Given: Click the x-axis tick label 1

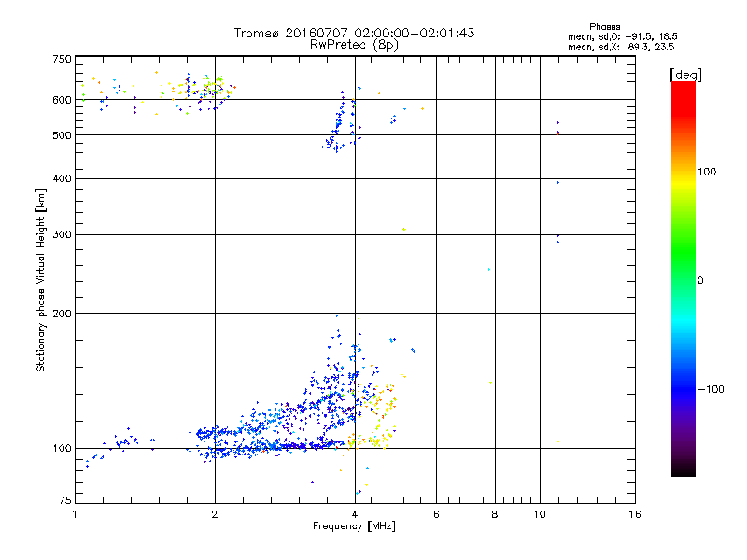Looking at the screenshot, I should click(x=75, y=514).
